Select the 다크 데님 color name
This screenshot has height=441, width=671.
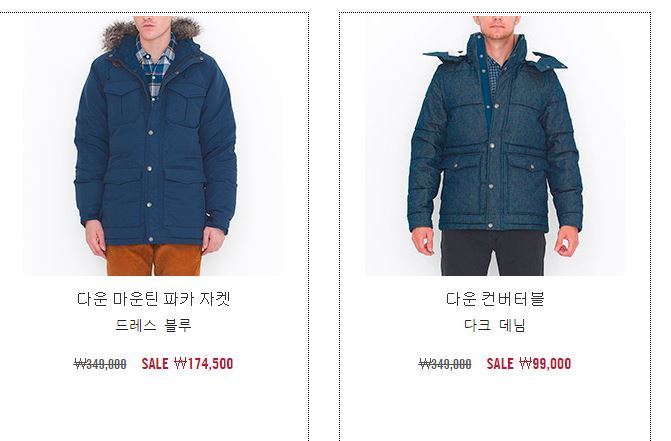495,326
